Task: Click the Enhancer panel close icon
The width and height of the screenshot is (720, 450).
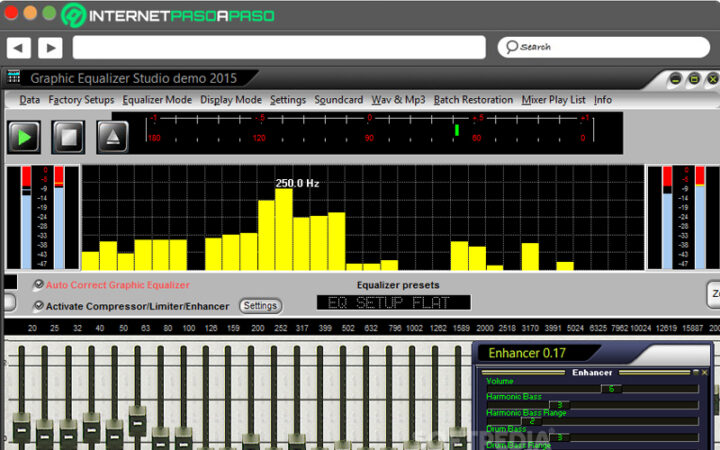Action: 704,372
